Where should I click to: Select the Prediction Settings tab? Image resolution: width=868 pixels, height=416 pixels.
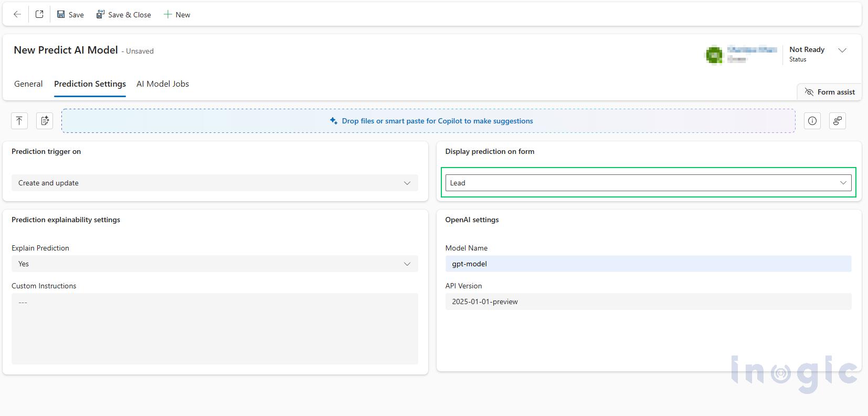click(x=90, y=84)
